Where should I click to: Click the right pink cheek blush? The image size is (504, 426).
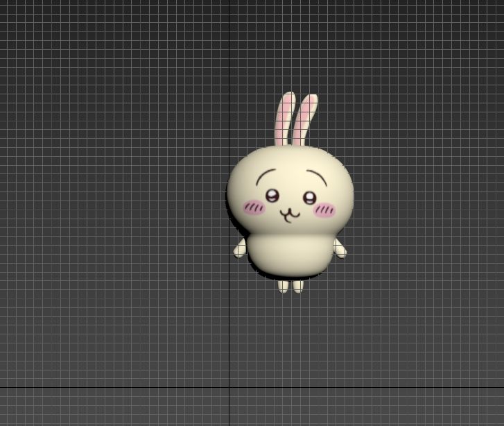coord(324,209)
